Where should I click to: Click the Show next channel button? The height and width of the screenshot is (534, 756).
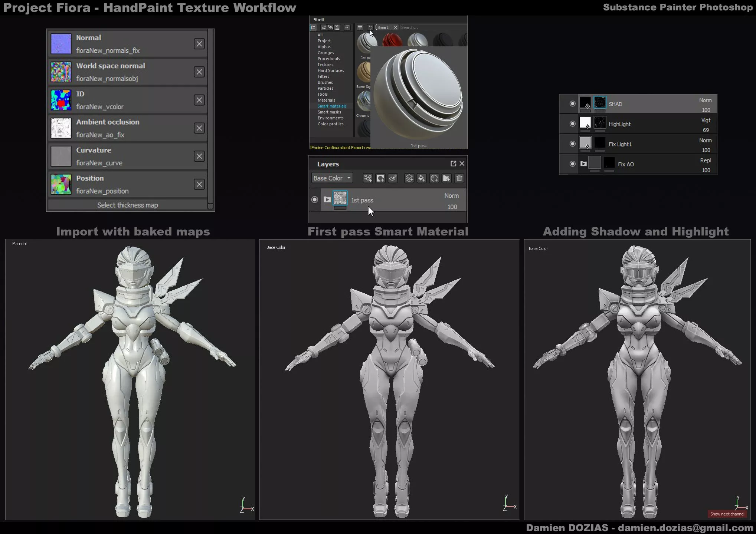(727, 514)
